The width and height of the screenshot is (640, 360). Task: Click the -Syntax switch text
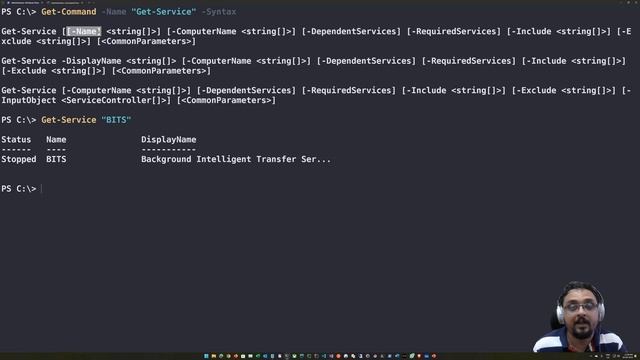[219, 12]
